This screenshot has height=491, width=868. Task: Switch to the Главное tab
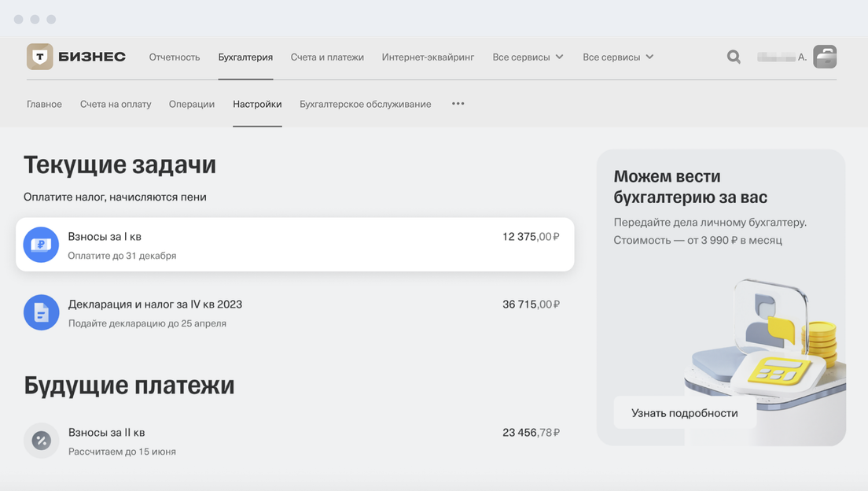coord(44,104)
